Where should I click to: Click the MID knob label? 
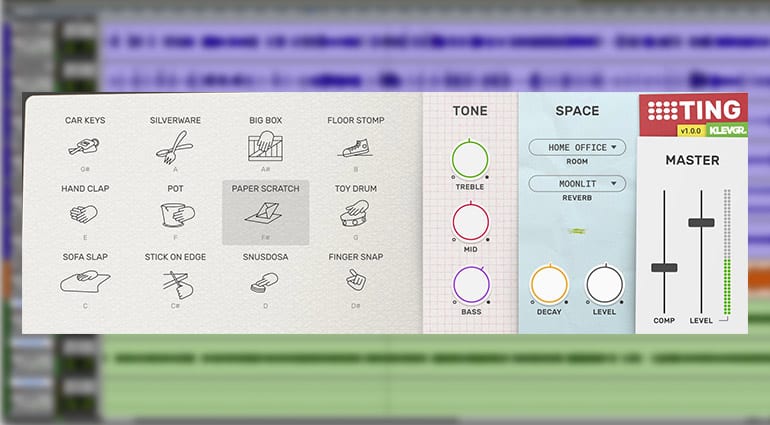point(470,250)
